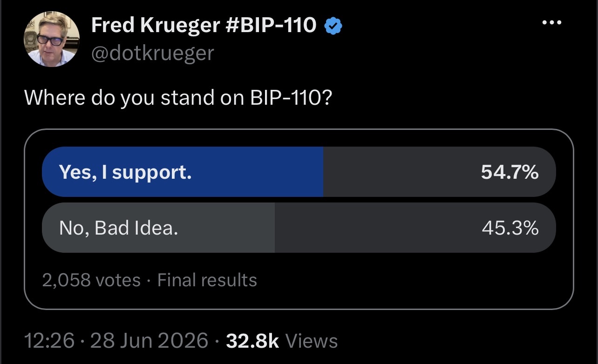Click the unfilled dark part of Yes bar

coord(401,172)
